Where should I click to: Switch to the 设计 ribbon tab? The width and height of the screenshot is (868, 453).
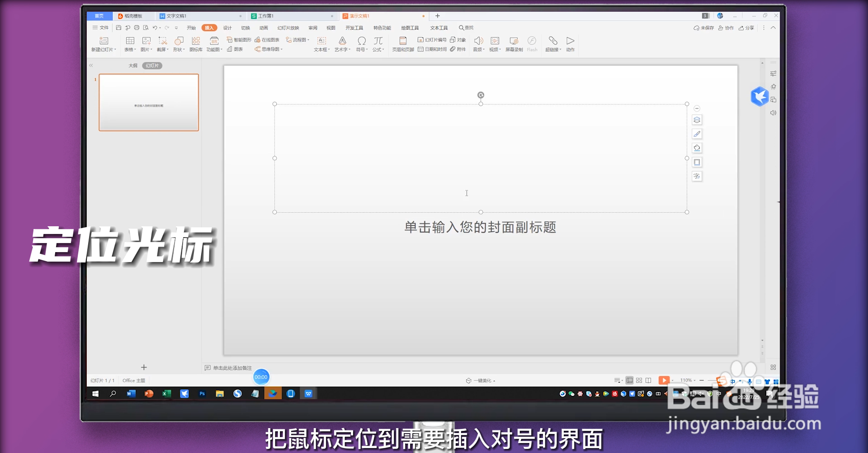pos(227,28)
